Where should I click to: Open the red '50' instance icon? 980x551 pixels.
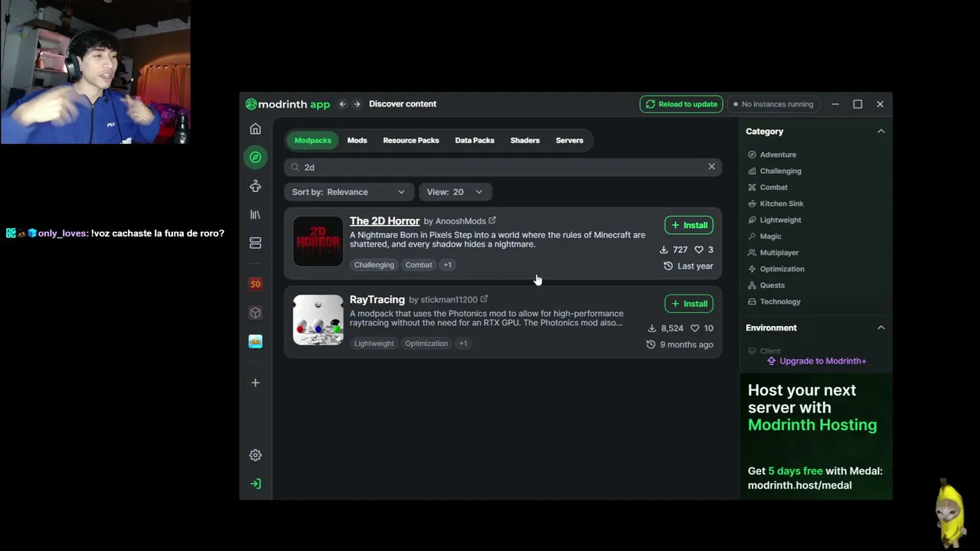pyautogui.click(x=256, y=284)
